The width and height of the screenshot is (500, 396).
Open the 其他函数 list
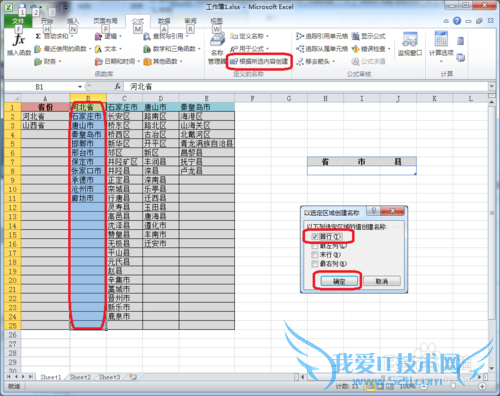(x=163, y=61)
